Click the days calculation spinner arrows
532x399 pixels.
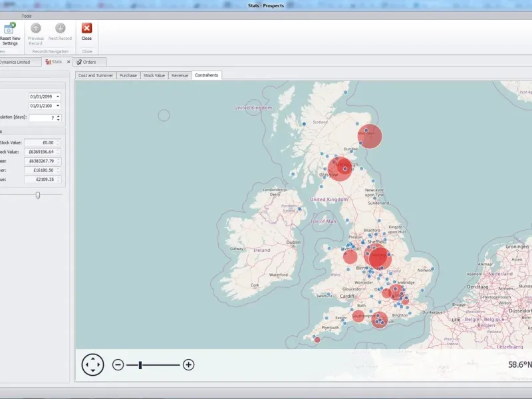coord(58,118)
